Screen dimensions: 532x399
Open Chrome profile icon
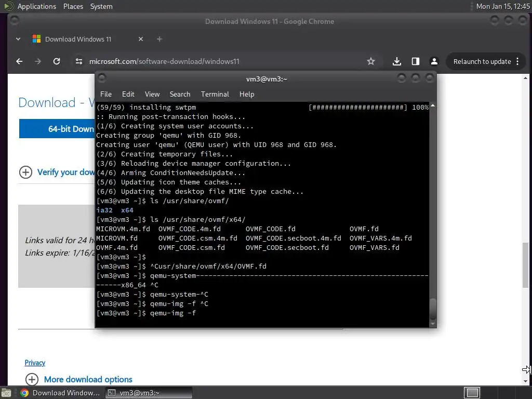tap(434, 61)
